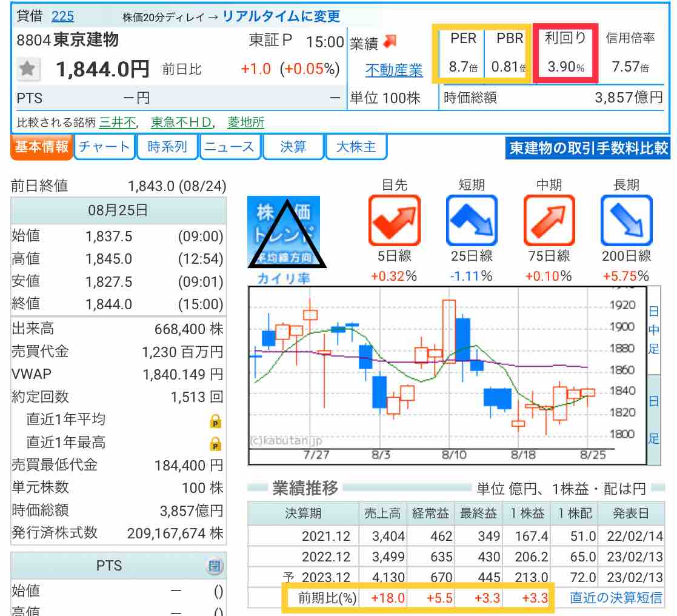Click the previous close value 1,843.0 (08/24)
This screenshot has height=616, width=677.
click(x=177, y=186)
